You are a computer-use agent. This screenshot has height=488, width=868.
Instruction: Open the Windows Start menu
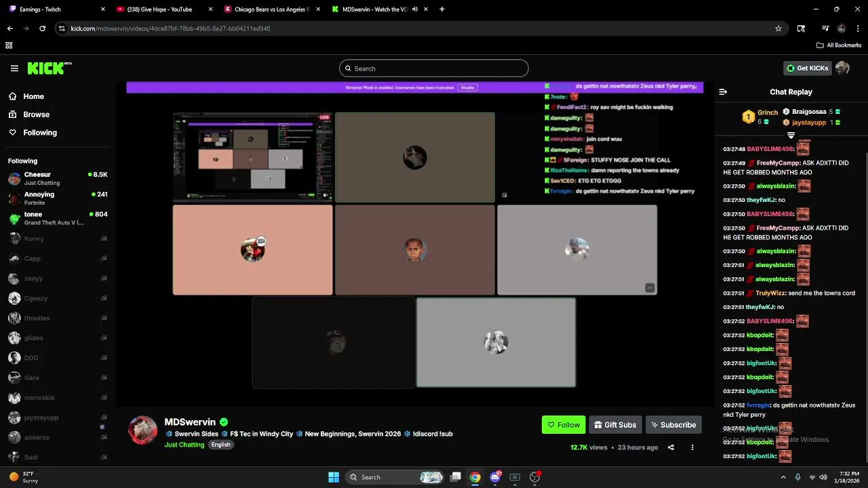tap(334, 477)
